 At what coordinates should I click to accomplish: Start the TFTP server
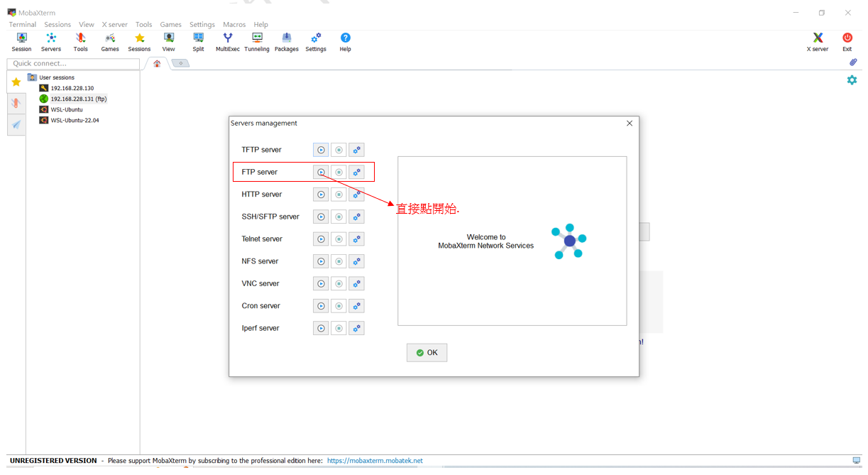[x=321, y=150]
